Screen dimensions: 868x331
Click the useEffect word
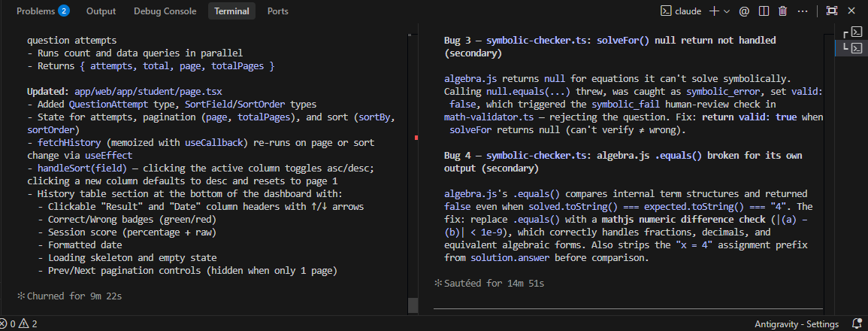pyautogui.click(x=107, y=155)
